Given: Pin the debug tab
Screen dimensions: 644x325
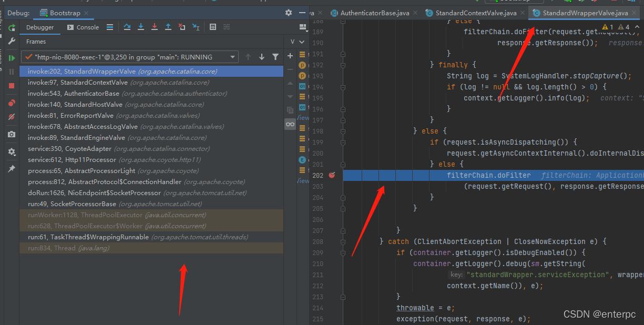Looking at the screenshot, I should pyautogui.click(x=11, y=169).
